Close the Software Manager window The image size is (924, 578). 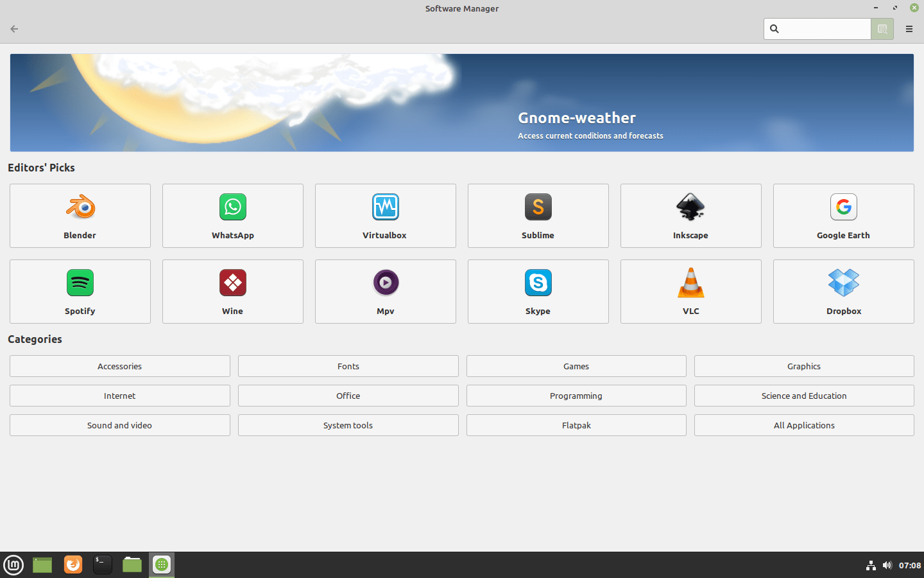click(x=914, y=8)
